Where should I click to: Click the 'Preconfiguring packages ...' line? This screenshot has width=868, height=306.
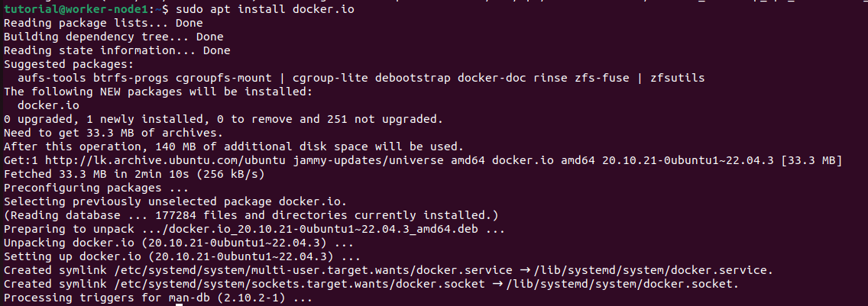pos(96,188)
